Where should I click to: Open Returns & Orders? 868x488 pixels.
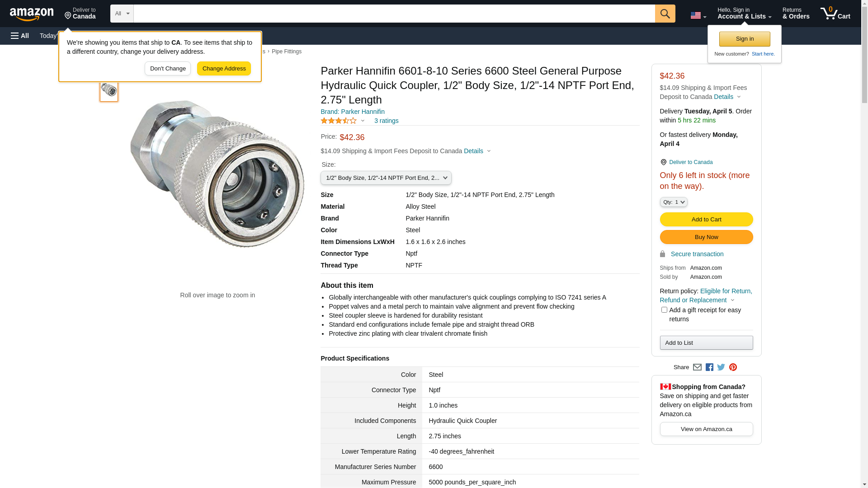(x=796, y=14)
